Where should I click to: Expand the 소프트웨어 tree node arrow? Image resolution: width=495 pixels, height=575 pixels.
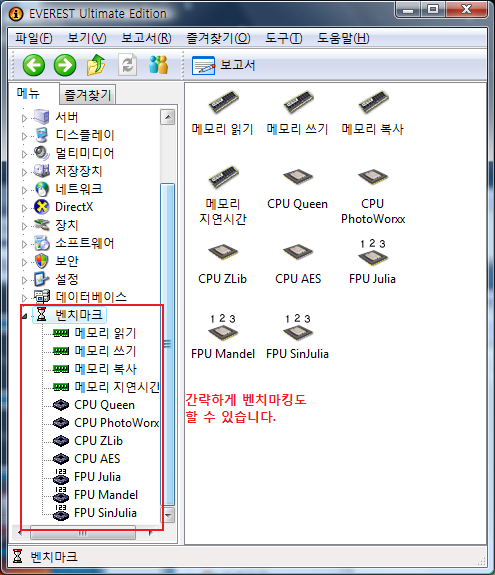tap(24, 244)
